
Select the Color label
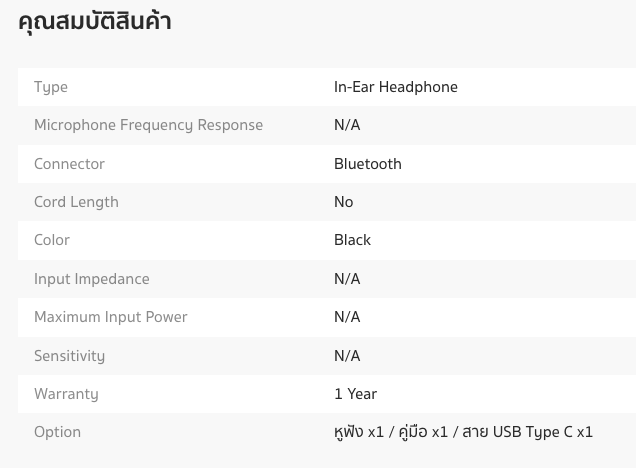coord(52,240)
